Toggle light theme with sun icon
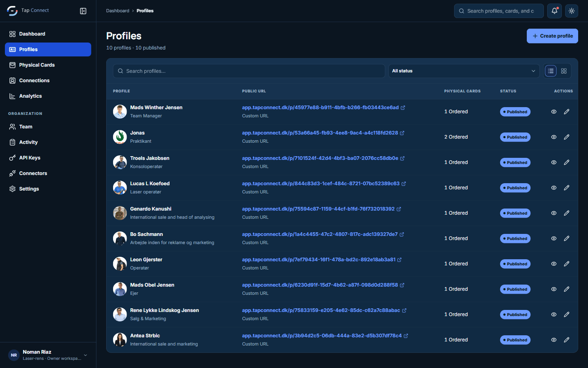Screen dimensions: 588x368 [572, 11]
